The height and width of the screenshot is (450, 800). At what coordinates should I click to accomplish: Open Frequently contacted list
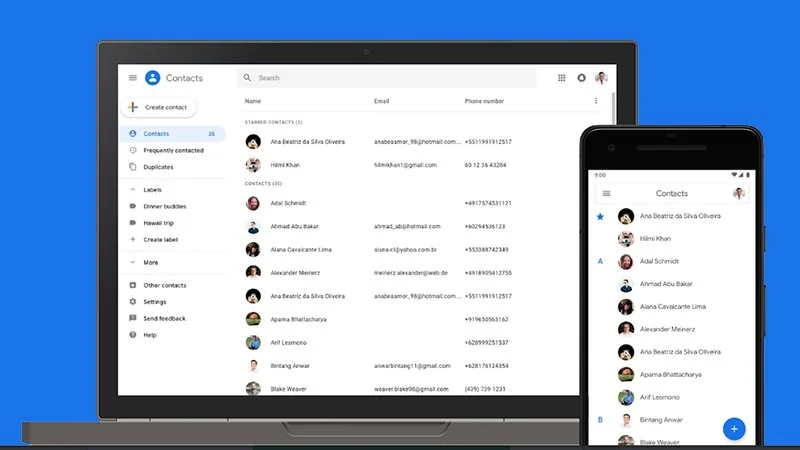(x=172, y=151)
